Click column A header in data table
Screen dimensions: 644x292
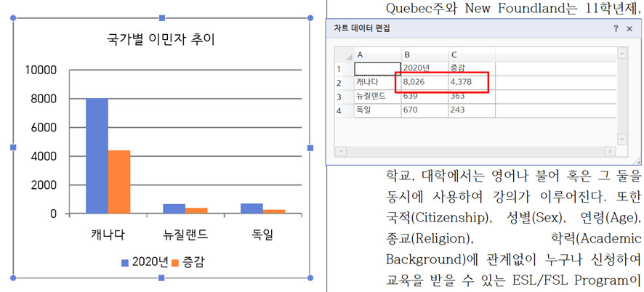(377, 54)
